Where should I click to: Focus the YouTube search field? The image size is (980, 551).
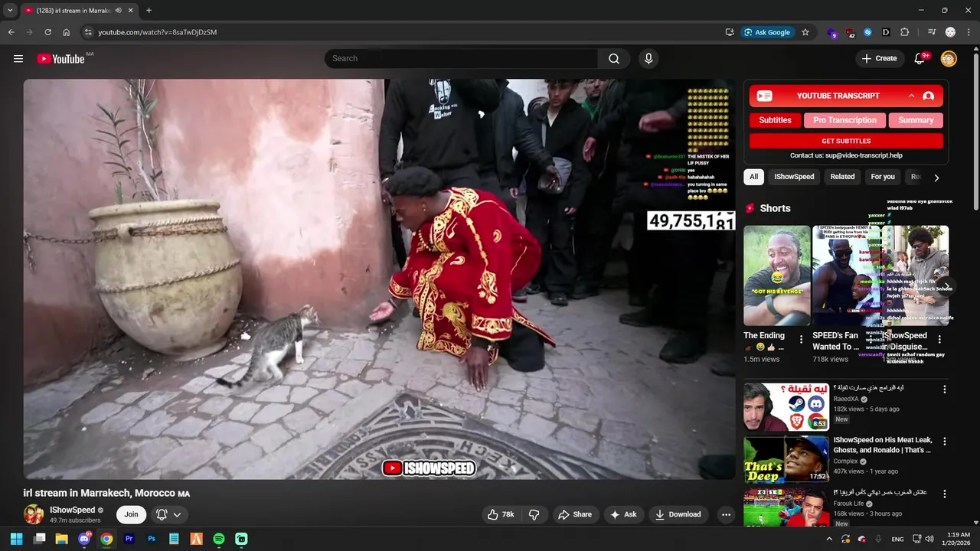click(x=462, y=59)
